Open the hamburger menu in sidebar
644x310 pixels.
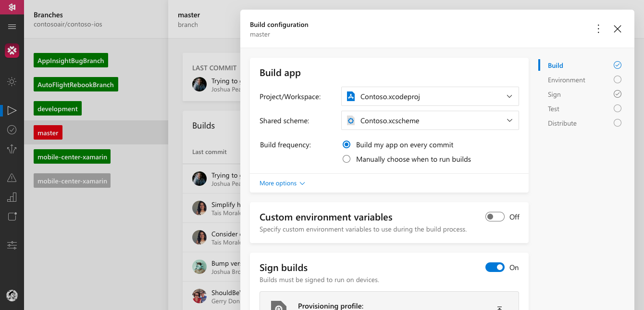[x=12, y=27]
